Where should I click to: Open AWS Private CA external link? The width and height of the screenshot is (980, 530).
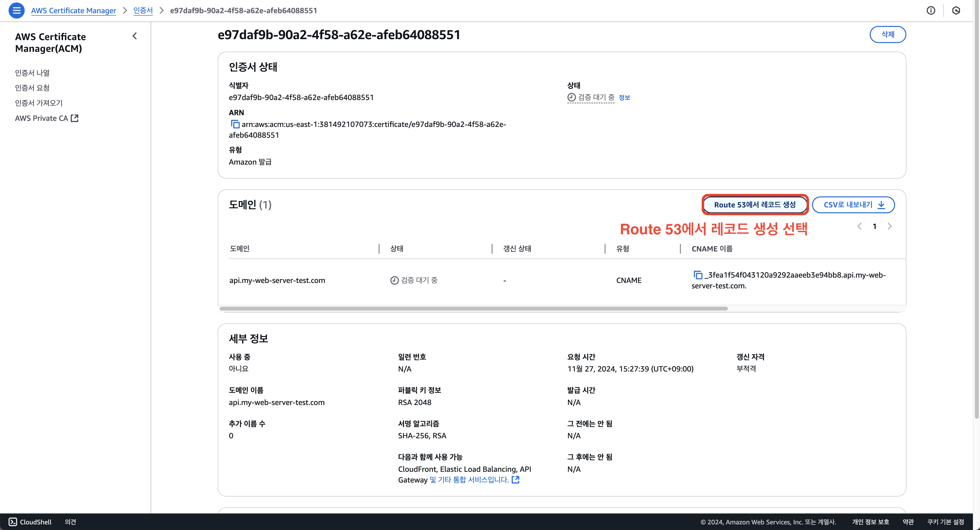pos(46,118)
